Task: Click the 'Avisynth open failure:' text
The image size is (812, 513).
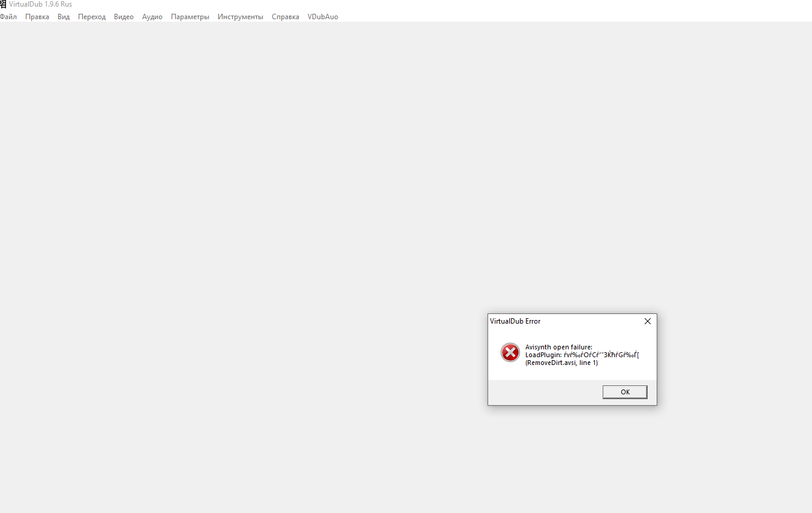Action: pyautogui.click(x=559, y=347)
